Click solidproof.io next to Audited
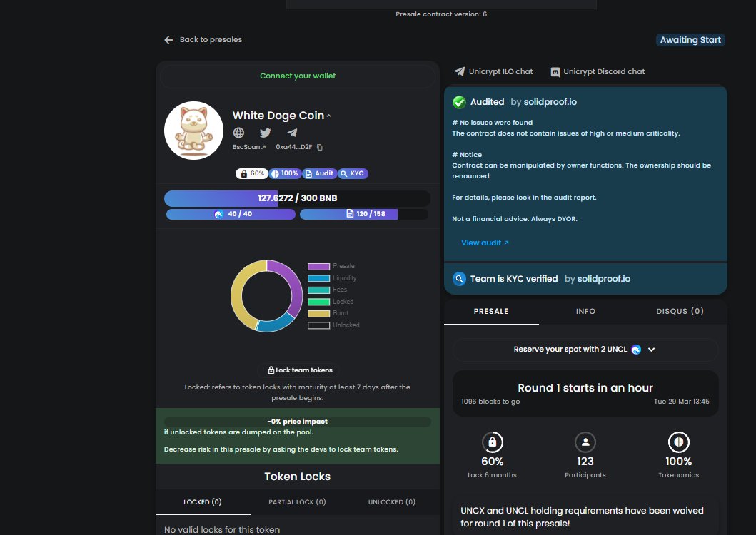This screenshot has width=756, height=535. point(550,102)
